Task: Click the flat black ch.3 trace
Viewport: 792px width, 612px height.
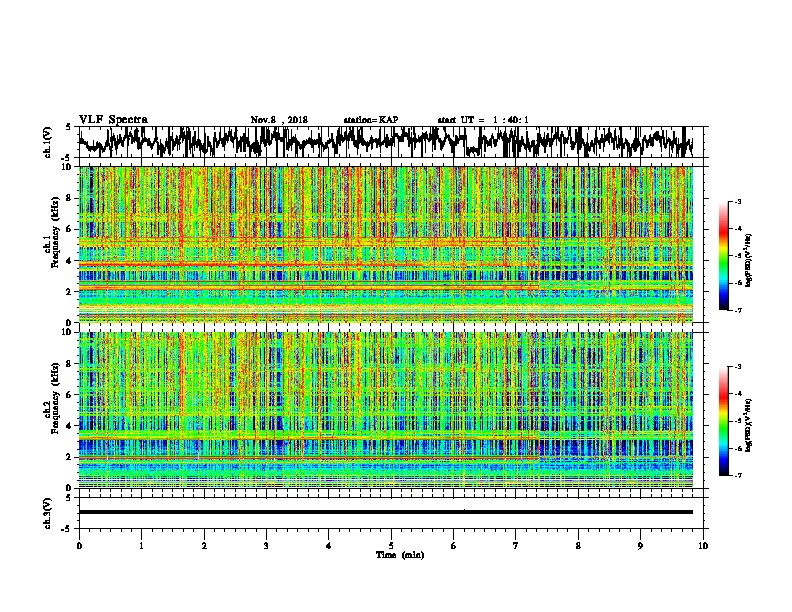Action: tap(385, 512)
